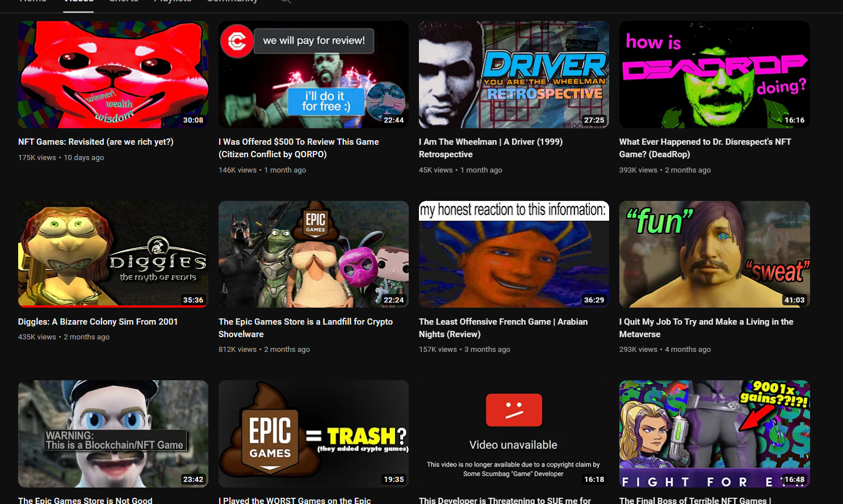Click title 'I Was Offered $500 To Review This Game'
Image resolution: width=843 pixels, height=504 pixels.
[299, 148]
